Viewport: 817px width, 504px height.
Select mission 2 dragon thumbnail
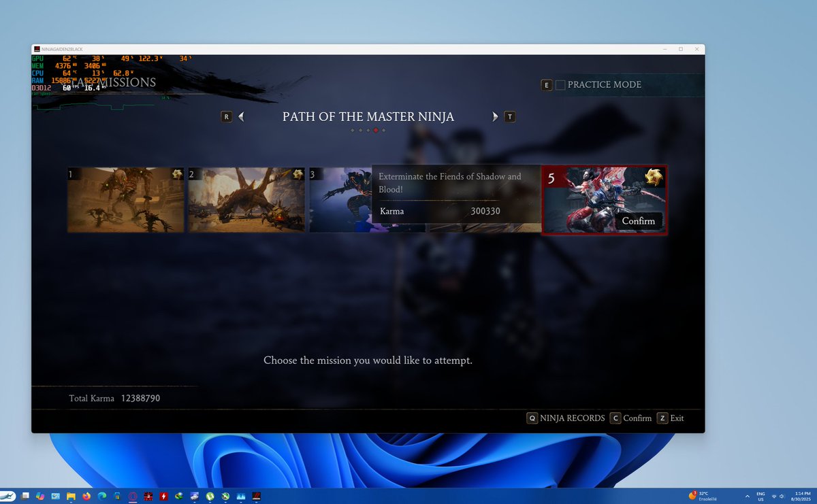click(x=246, y=200)
